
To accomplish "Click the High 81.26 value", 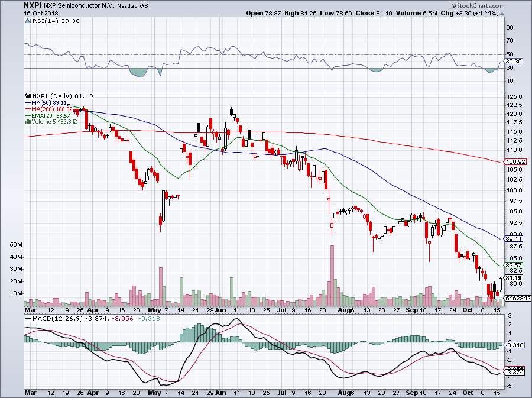I will tap(301, 13).
